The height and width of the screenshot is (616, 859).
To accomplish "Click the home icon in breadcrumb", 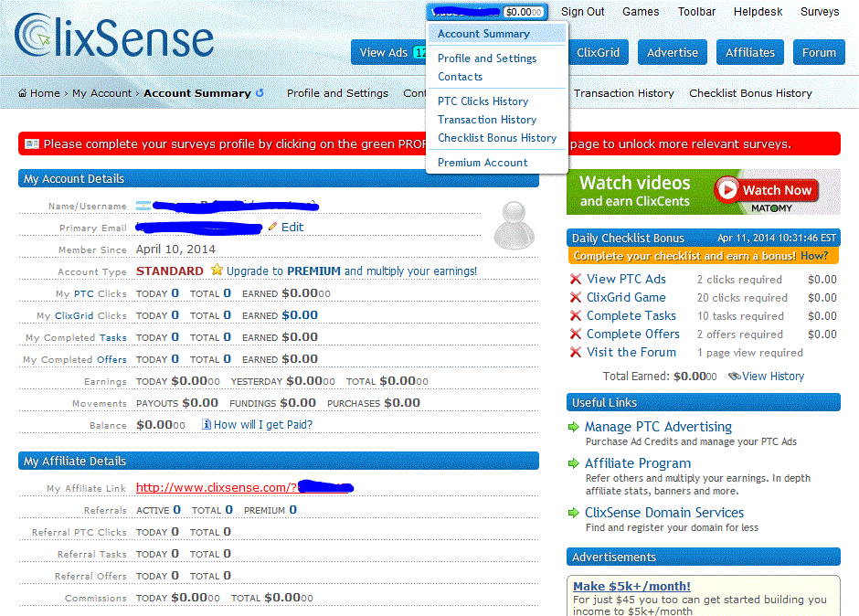I will point(23,93).
